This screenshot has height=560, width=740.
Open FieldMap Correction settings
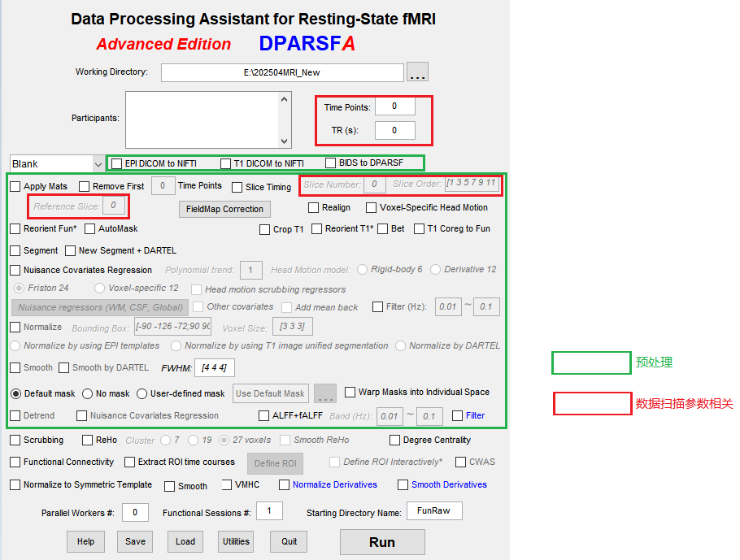pos(224,209)
